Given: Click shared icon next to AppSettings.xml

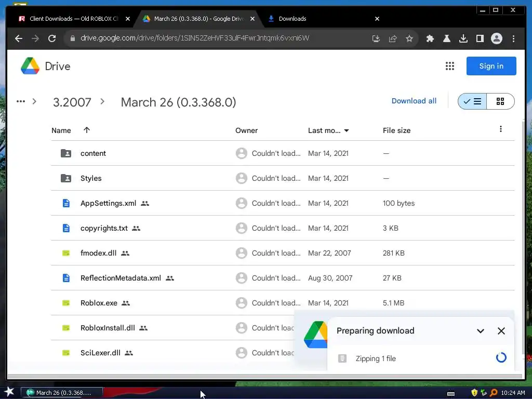Looking at the screenshot, I should [x=145, y=204].
